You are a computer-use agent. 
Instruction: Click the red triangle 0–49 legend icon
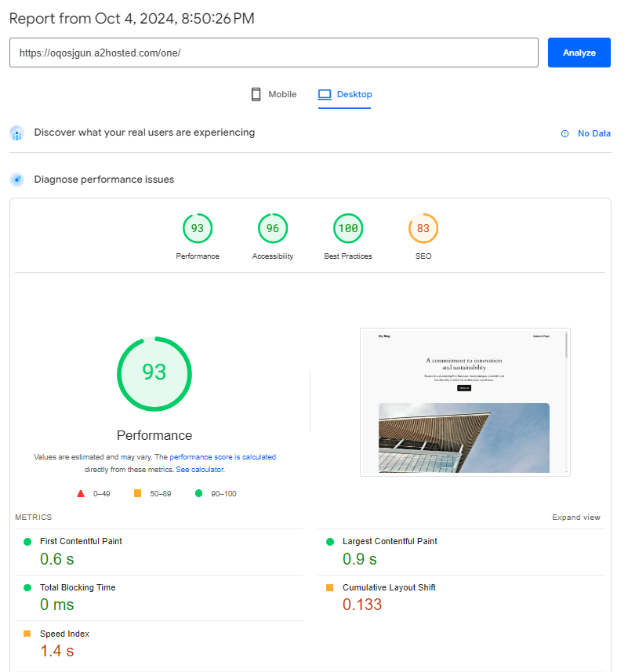pos(81,494)
